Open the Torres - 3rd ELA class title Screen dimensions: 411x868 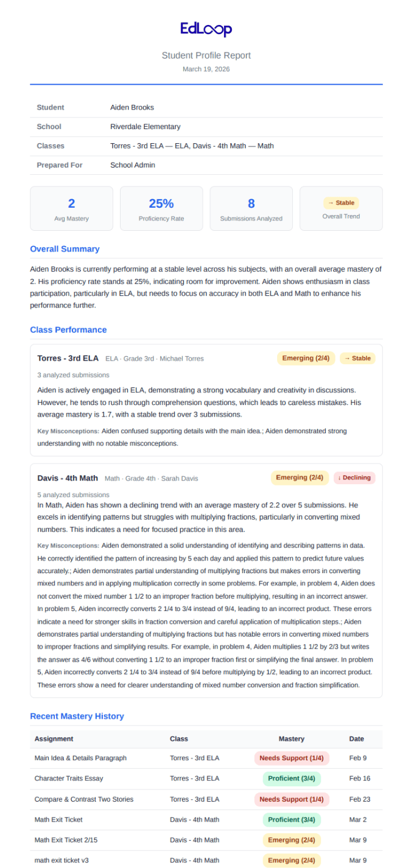(68, 358)
